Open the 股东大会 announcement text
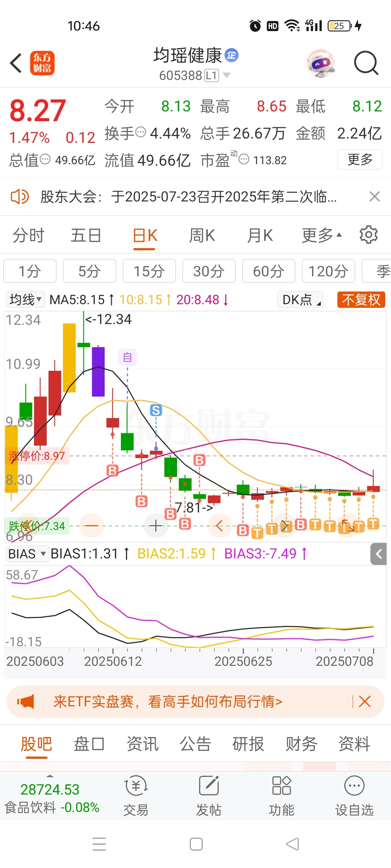 click(x=188, y=197)
